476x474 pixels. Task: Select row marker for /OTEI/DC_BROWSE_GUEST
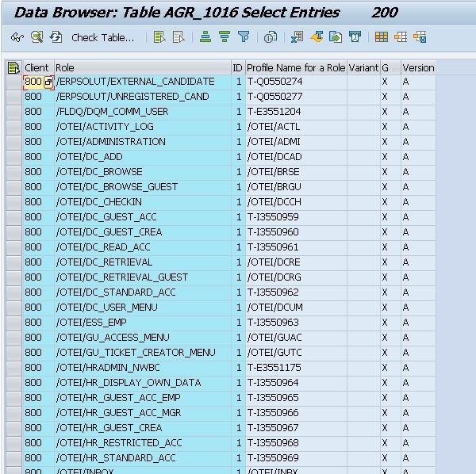coord(13,187)
